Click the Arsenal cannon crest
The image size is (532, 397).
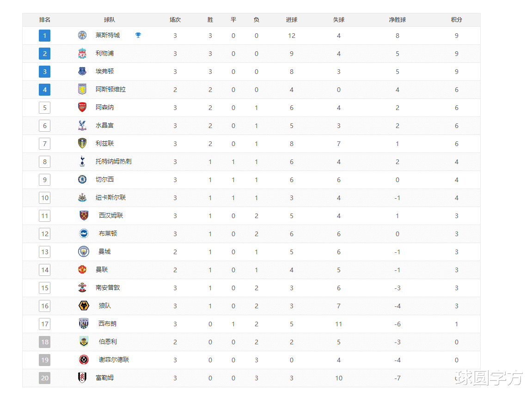point(82,108)
